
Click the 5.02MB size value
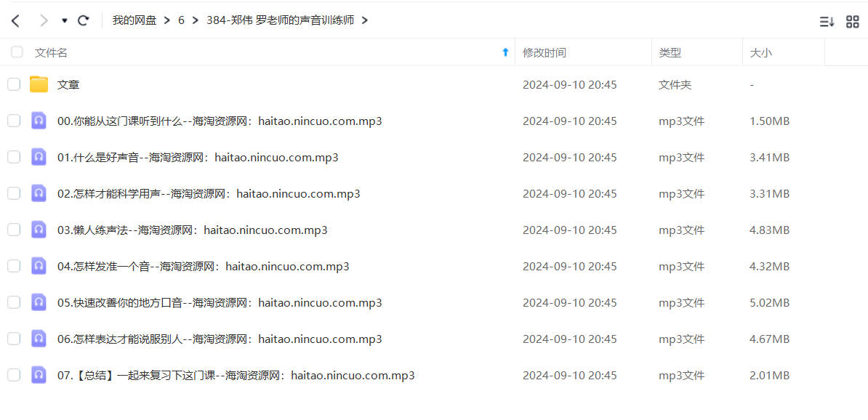click(x=769, y=303)
